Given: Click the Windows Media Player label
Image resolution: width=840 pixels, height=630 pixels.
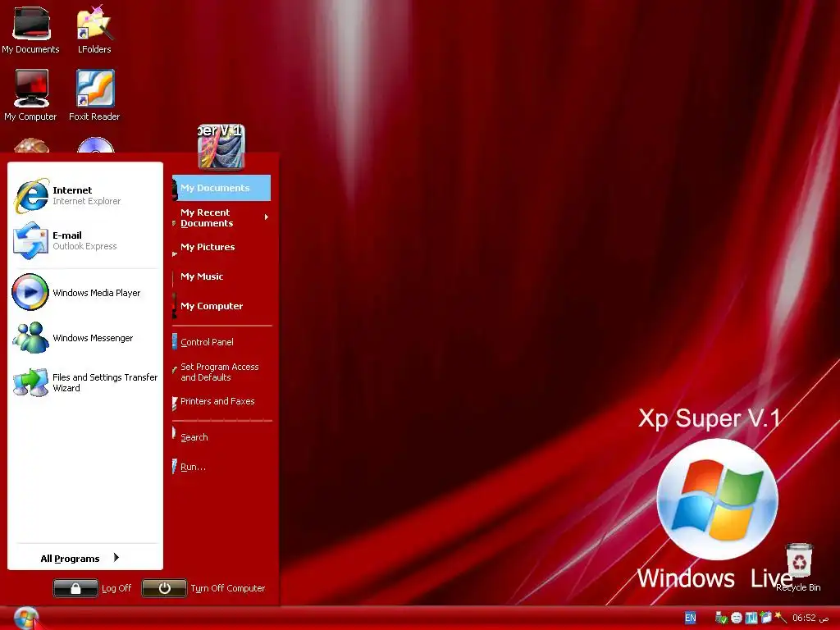Looking at the screenshot, I should point(97,293).
